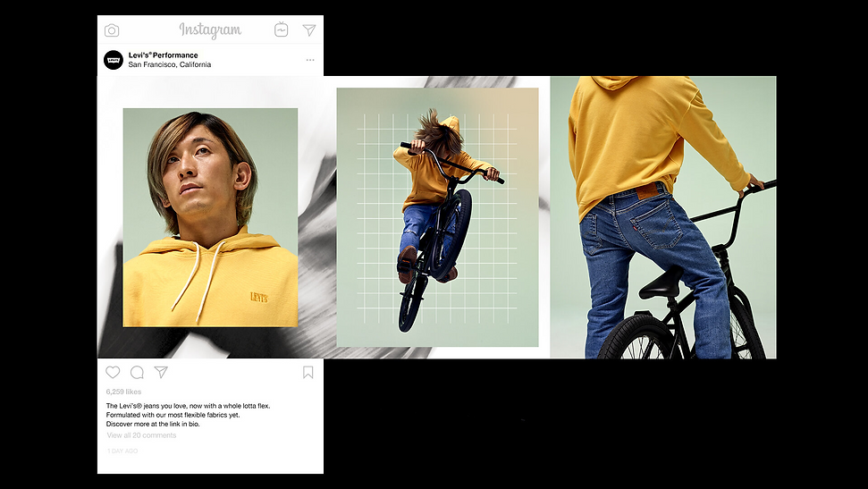
Task: Click caption line 'The Levi's® jeans you love'
Action: 189,406
